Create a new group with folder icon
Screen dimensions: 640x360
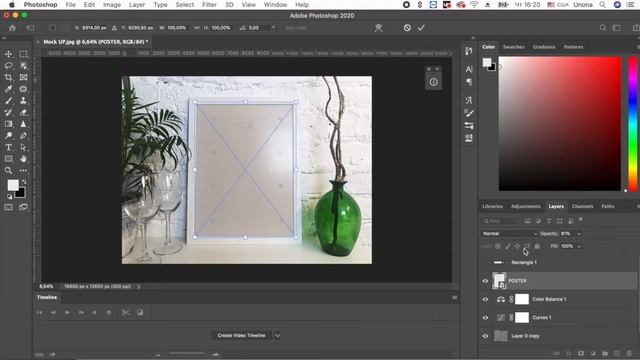[x=605, y=353]
